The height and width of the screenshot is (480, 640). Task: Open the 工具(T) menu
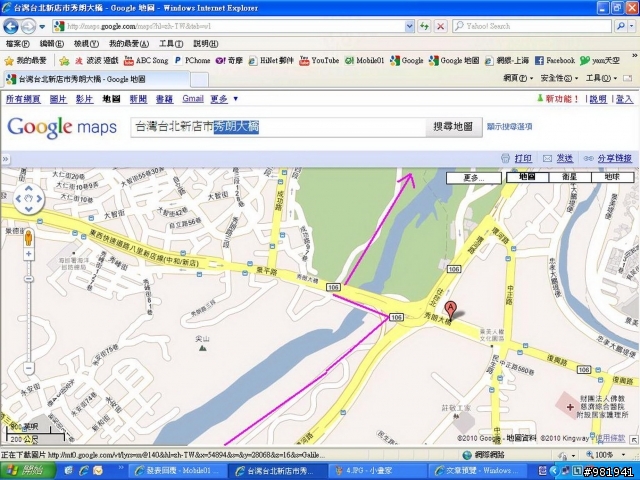pos(171,44)
